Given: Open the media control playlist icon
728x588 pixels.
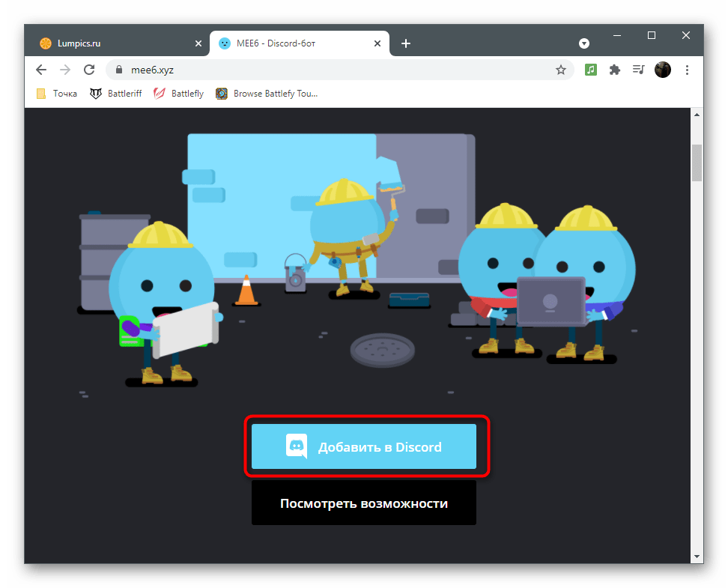Looking at the screenshot, I should [638, 70].
